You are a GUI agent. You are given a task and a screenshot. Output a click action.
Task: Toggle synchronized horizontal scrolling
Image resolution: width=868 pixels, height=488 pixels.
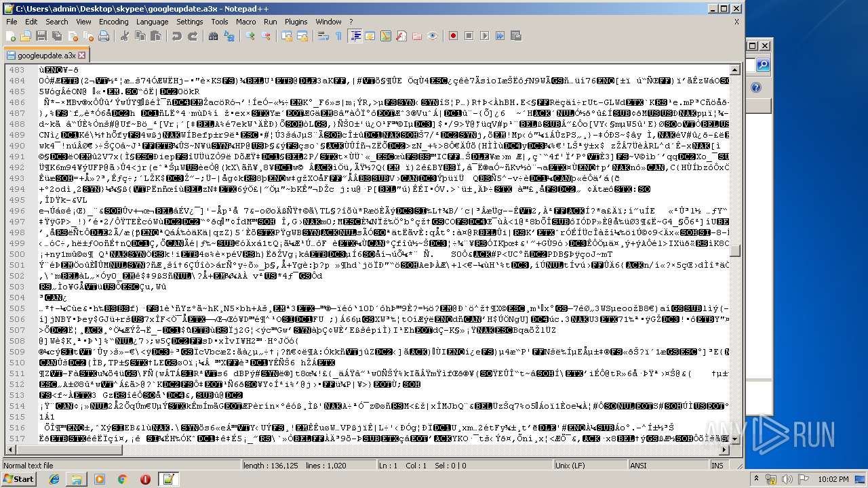coord(301,36)
